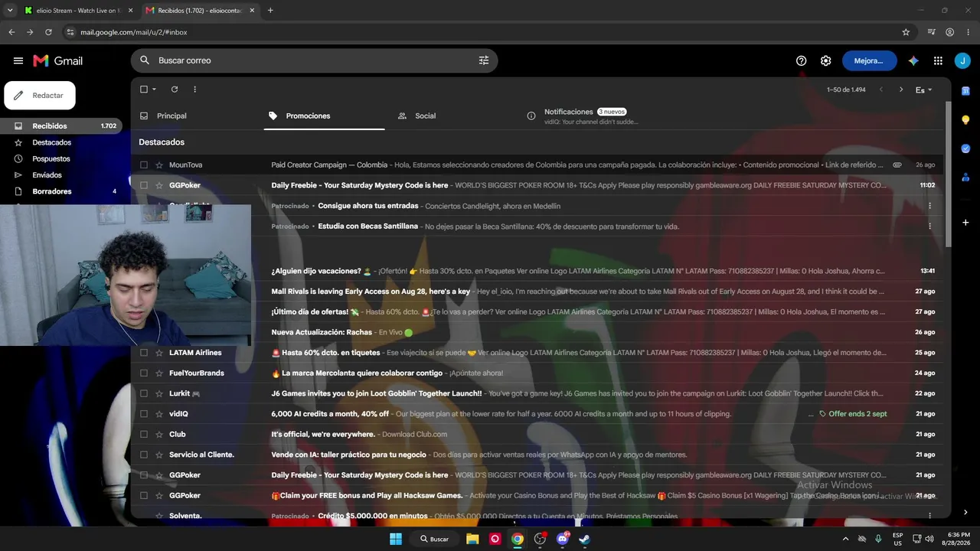Screen dimensions: 980x551
Task: Click the blue Mejora upgrade button
Action: coord(870,60)
